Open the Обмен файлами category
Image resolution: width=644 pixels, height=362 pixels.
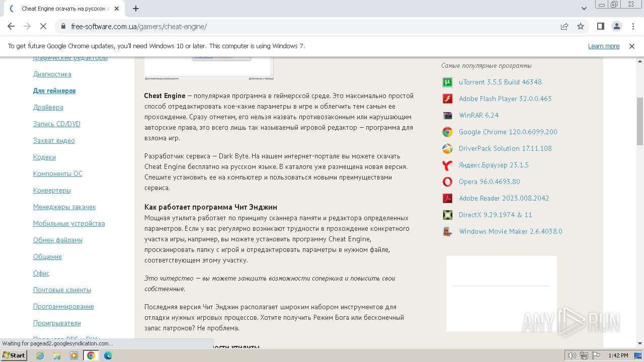point(58,240)
